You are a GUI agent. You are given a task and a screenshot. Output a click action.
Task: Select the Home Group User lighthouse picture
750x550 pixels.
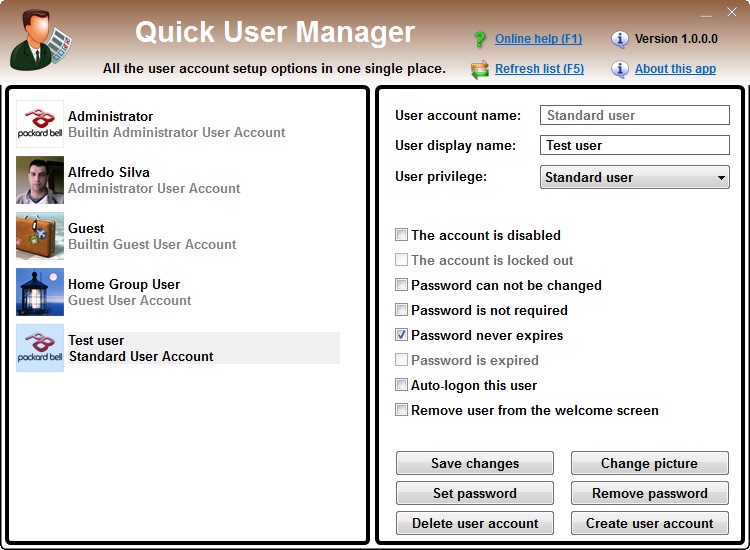point(40,292)
